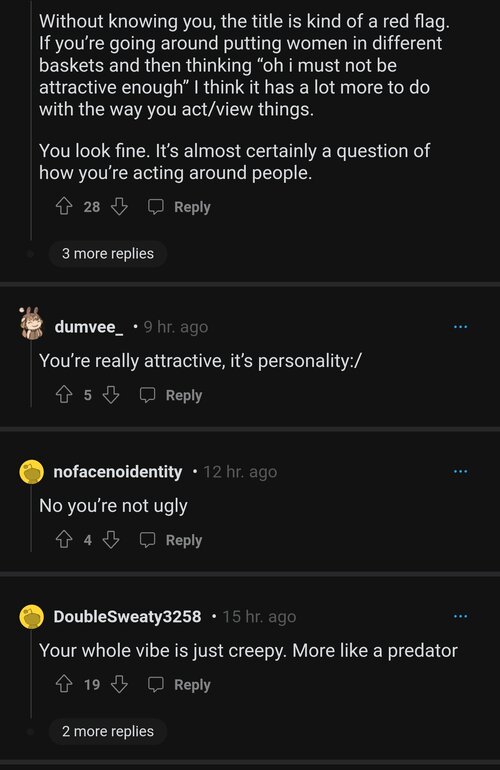This screenshot has width=500, height=770.
Task: Open options menu for nofacenoidentity's comment
Action: [x=460, y=471]
